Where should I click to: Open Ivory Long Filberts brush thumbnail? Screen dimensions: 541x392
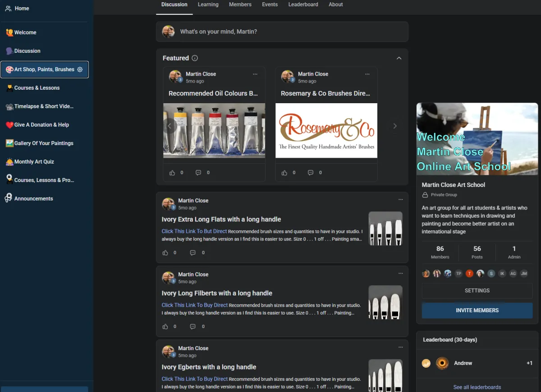pos(385,302)
